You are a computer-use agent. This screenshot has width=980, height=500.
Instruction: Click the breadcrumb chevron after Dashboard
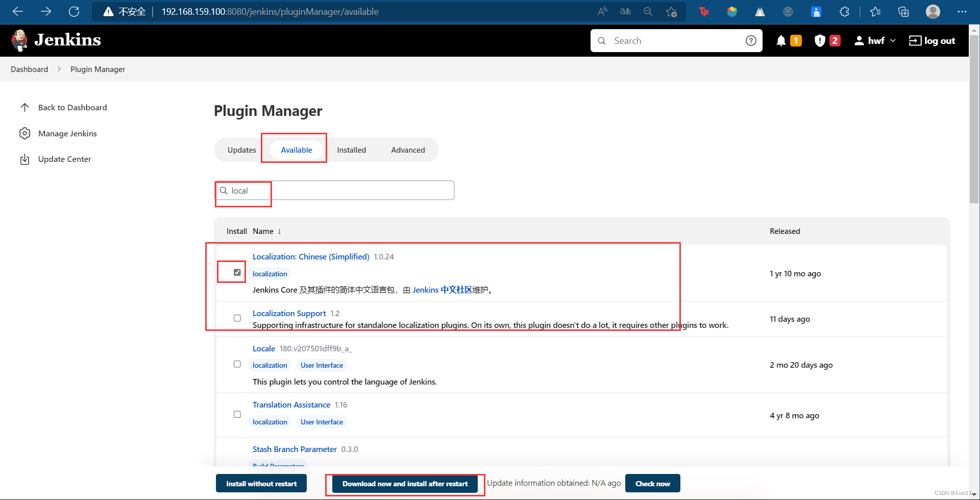pyautogui.click(x=59, y=69)
